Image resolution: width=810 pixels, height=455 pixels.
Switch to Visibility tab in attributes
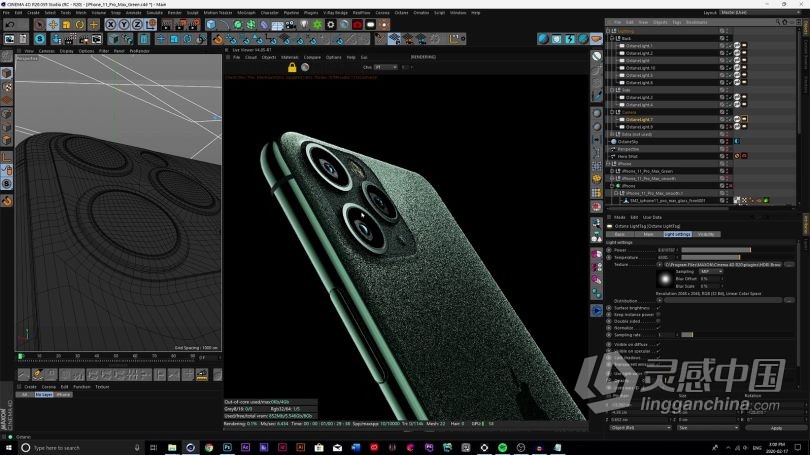tap(706, 234)
